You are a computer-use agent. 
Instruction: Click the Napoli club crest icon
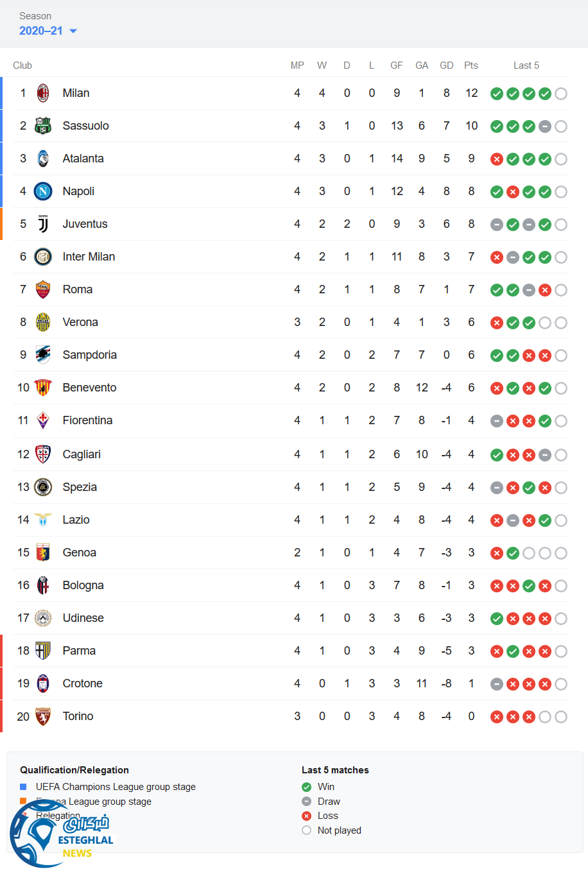coord(43,191)
